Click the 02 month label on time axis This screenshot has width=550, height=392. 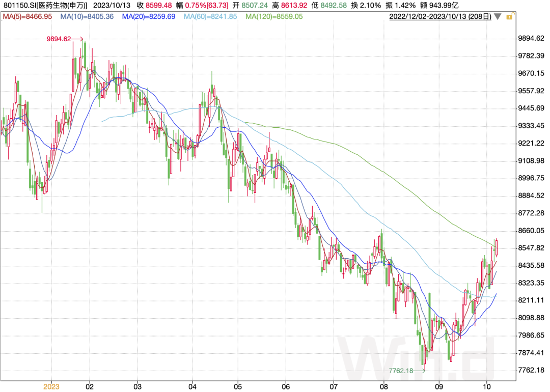90,387
